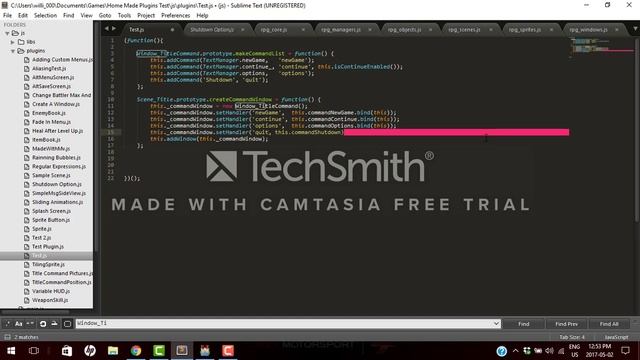Expand the libs folder
This screenshot has width=640, height=360.
click(x=13, y=42)
